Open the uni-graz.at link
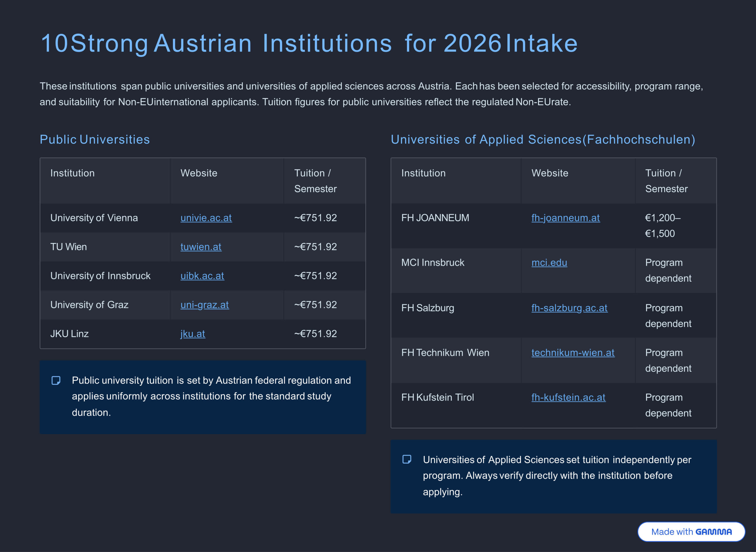This screenshot has height=552, width=756. coord(204,305)
